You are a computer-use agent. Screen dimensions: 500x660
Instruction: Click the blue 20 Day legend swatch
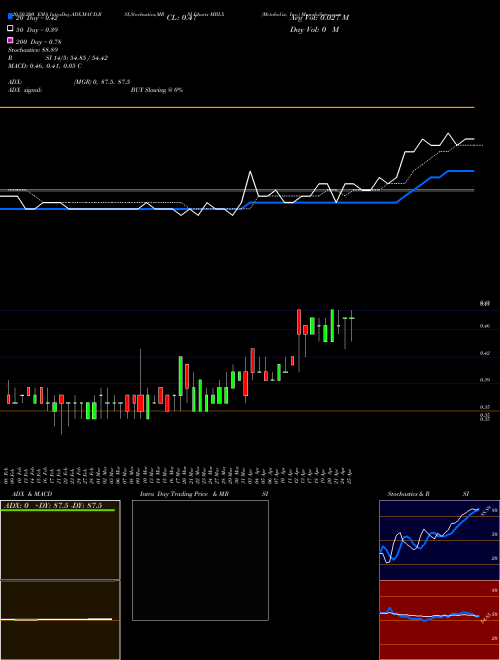click(x=10, y=16)
